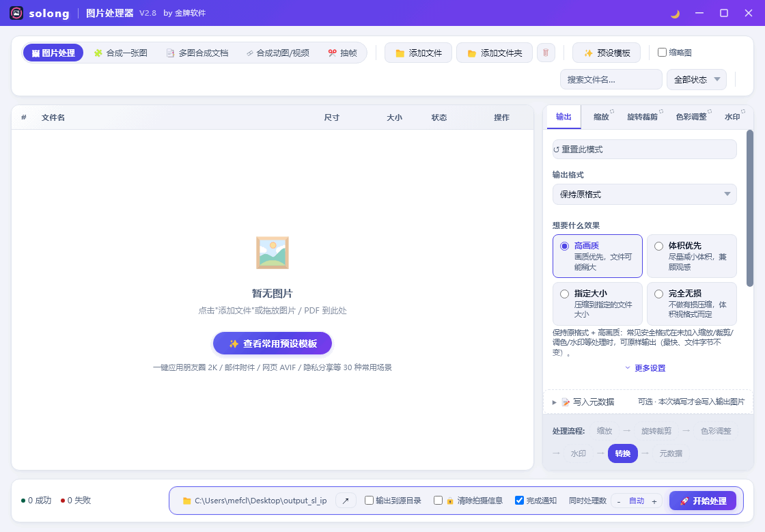Click the lock icon beside 清除拍摄信息
The width and height of the screenshot is (765, 532).
tap(450, 501)
